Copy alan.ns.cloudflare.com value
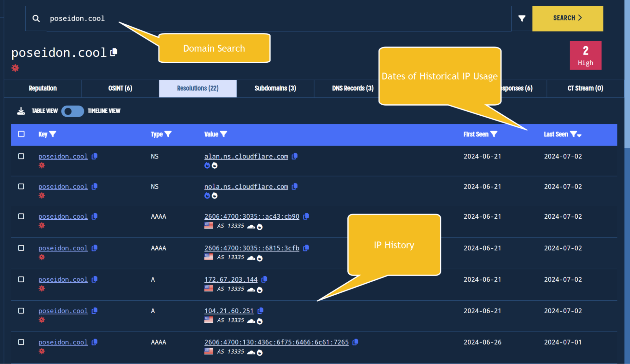The width and height of the screenshot is (630, 364). [x=295, y=156]
